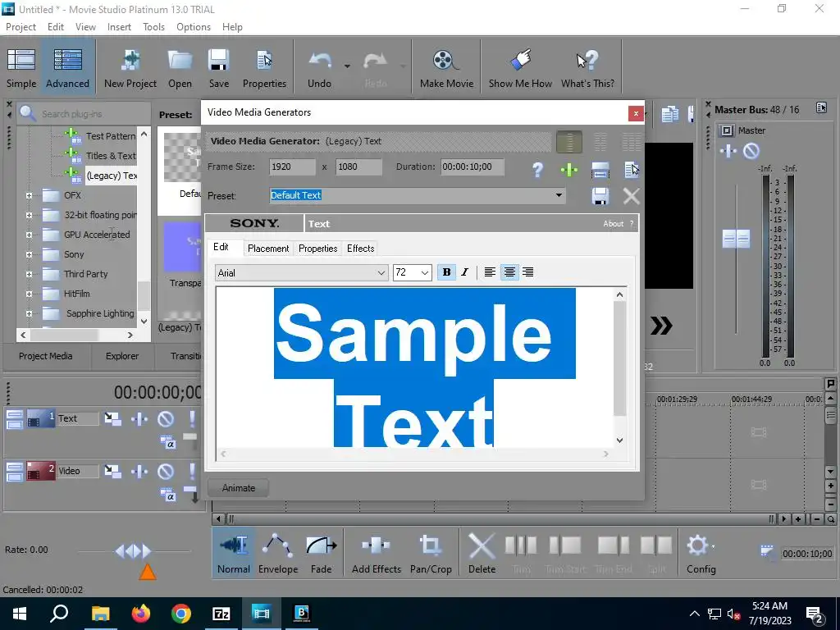Screen dimensions: 840x630
Task: Open the font size dropdown
Action: pyautogui.click(x=425, y=272)
